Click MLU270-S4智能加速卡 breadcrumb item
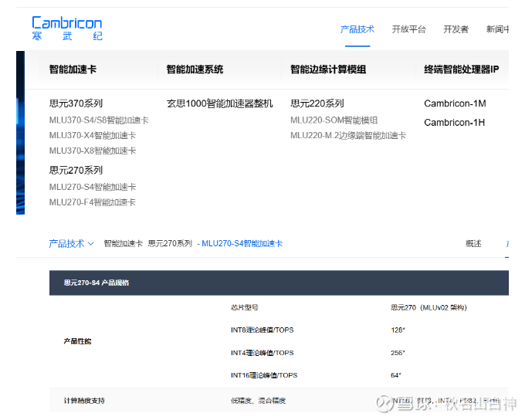This screenshot has height=420, width=532. pos(240,244)
